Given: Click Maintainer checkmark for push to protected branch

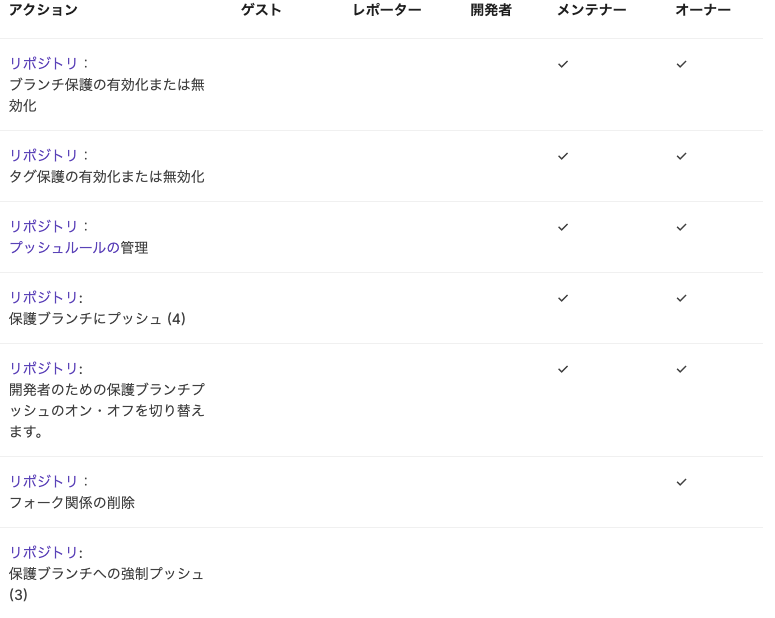Looking at the screenshot, I should point(563,298).
